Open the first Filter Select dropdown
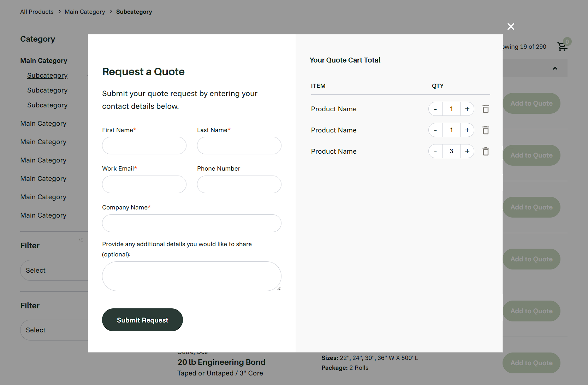Viewport: 588px width, 385px height. coord(57,270)
